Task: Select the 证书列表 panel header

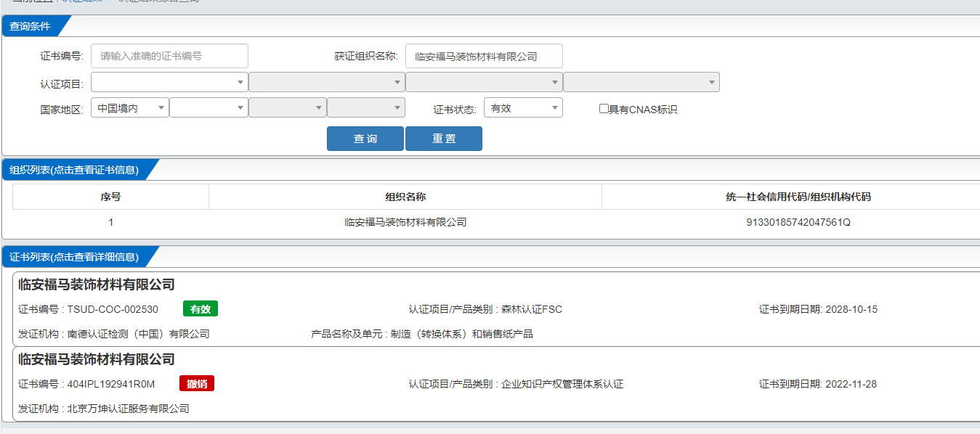Action: coord(74,257)
